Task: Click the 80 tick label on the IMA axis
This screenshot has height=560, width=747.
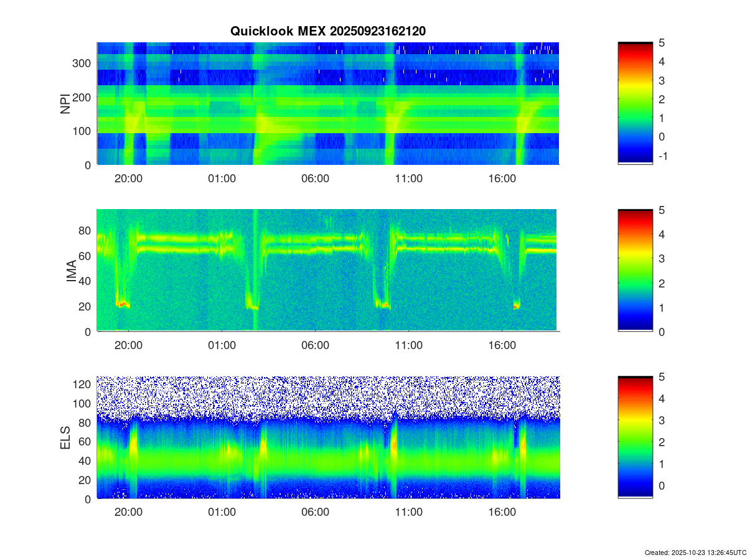Action: (x=85, y=230)
